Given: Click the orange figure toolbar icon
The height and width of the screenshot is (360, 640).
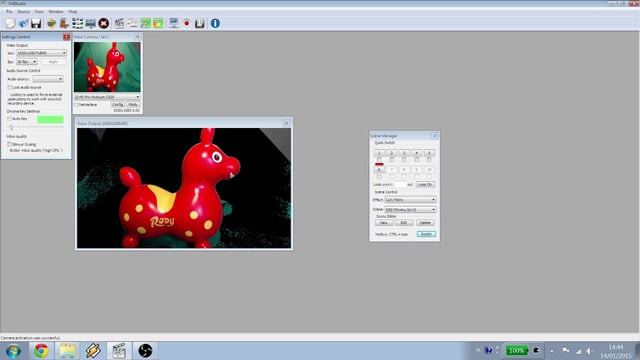Looking at the screenshot, I should (x=64, y=23).
